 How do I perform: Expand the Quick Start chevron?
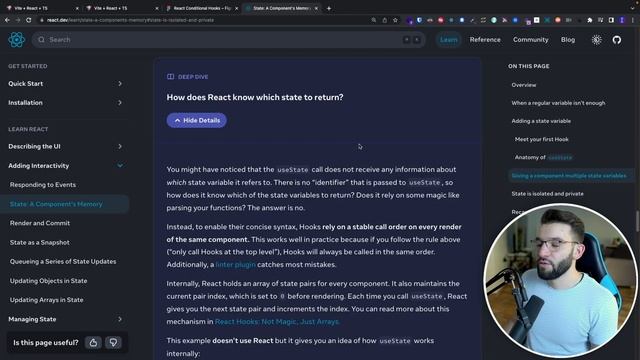120,83
